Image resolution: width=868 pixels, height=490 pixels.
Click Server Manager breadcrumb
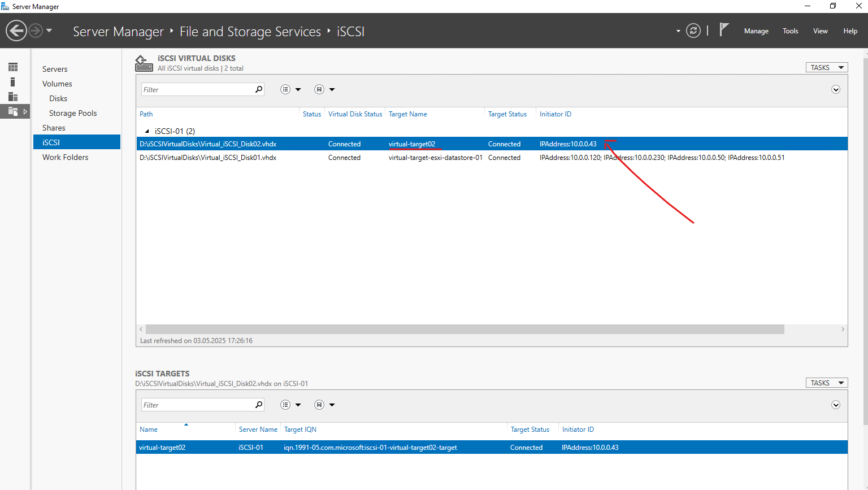click(118, 32)
